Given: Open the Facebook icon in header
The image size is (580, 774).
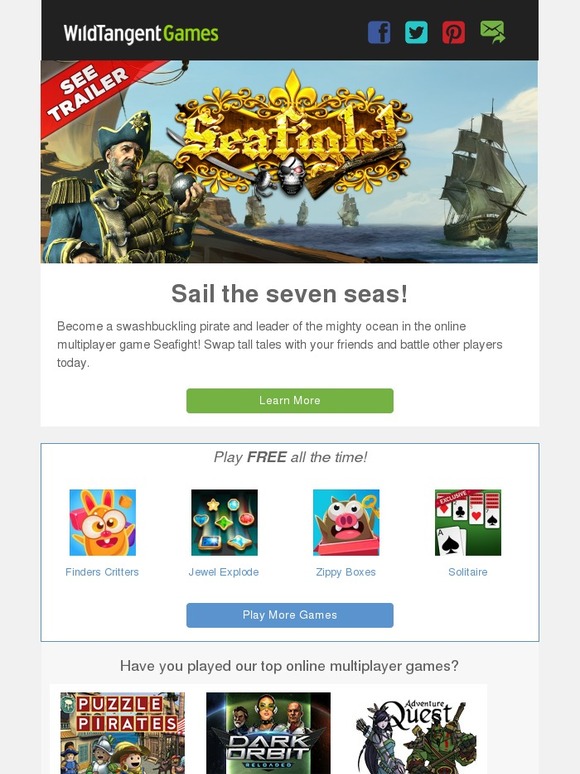Looking at the screenshot, I should click(379, 33).
